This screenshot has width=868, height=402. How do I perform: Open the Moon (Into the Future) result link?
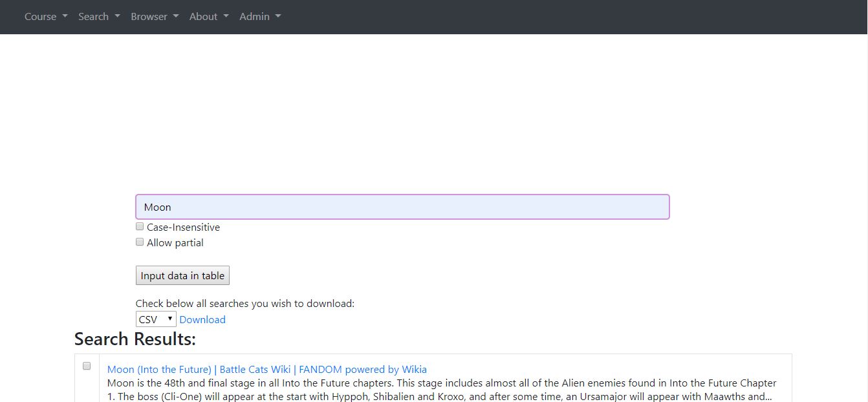[x=266, y=370]
